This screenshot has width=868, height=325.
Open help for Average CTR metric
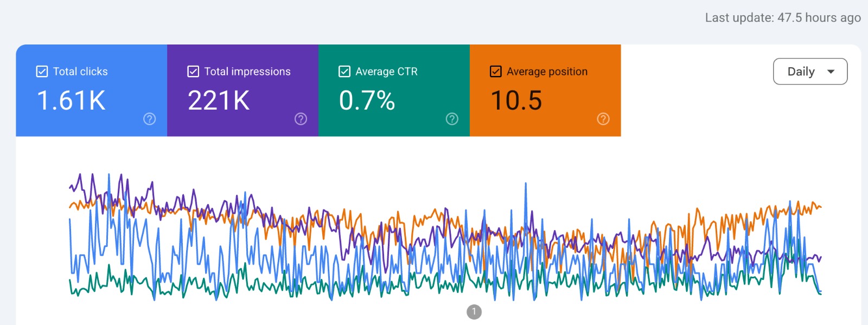pyautogui.click(x=452, y=119)
